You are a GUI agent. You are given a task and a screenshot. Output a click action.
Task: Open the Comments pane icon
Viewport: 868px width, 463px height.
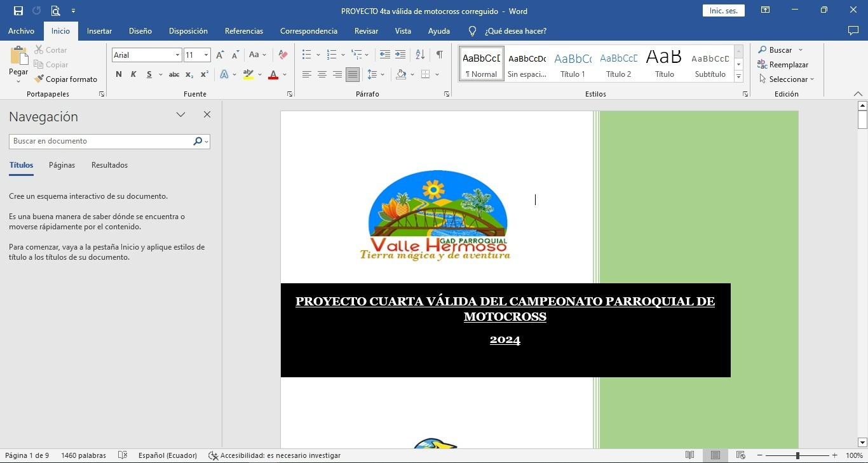pyautogui.click(x=853, y=30)
